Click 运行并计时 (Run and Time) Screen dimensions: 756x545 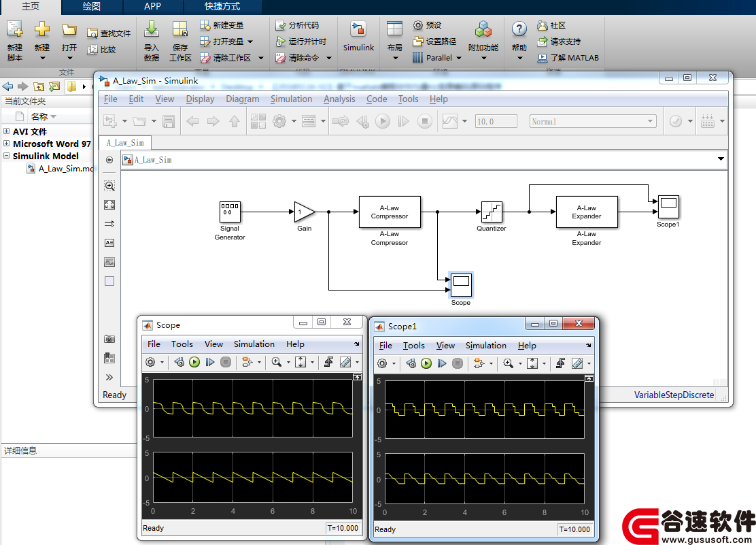(x=301, y=42)
